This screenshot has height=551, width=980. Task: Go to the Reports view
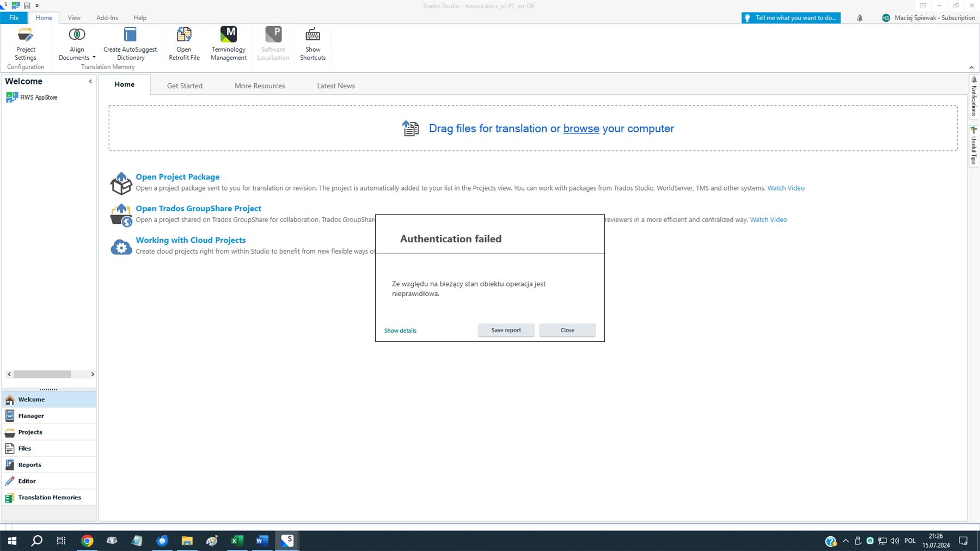click(49, 464)
